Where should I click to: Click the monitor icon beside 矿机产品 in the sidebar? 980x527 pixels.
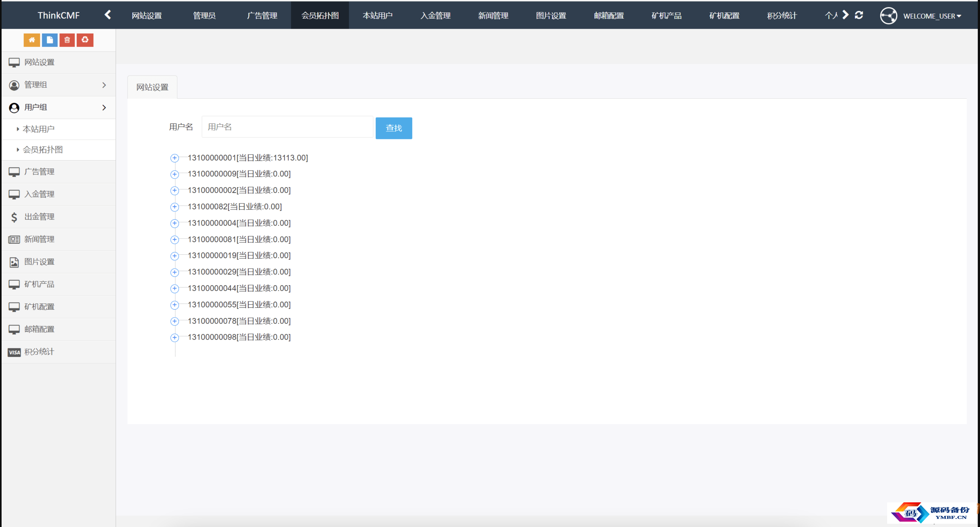pos(14,285)
